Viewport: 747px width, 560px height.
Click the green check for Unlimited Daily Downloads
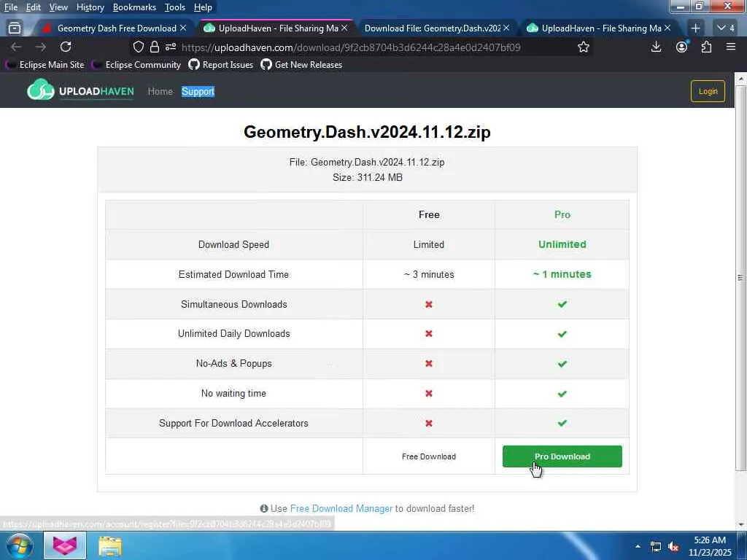[562, 334]
